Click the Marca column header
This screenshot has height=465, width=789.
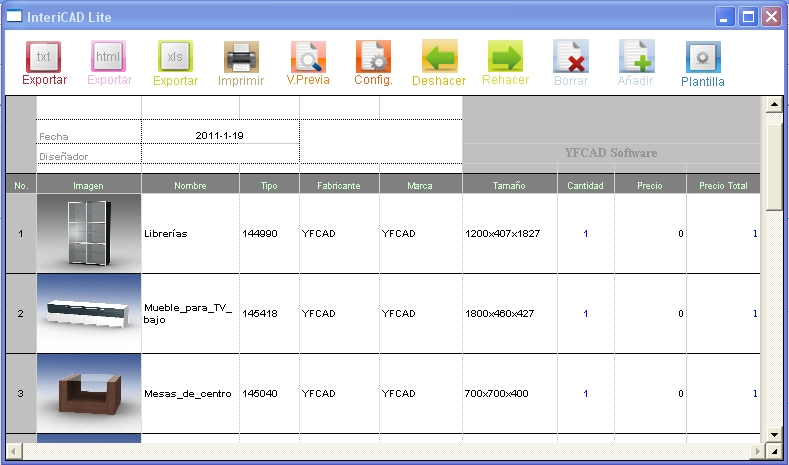(420, 185)
